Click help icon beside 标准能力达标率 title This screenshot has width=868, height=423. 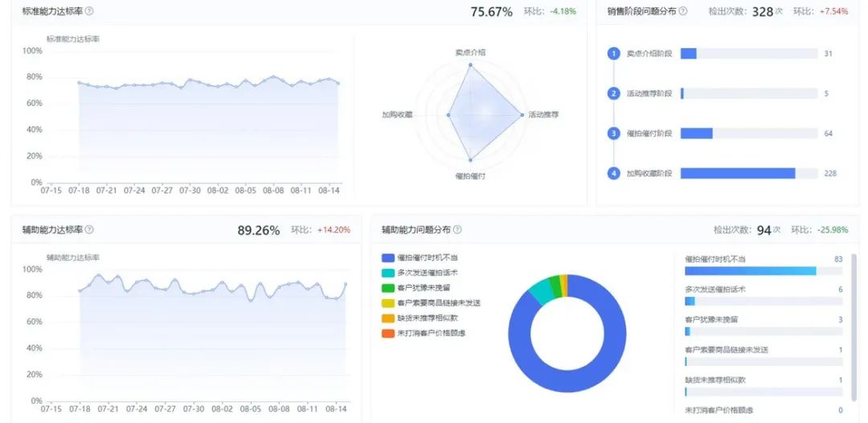pyautogui.click(x=89, y=11)
